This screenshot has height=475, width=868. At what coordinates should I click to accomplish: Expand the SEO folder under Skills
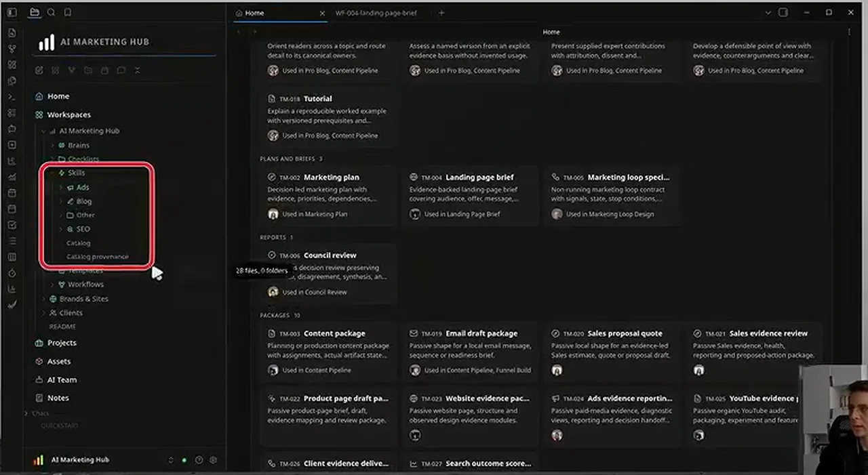tap(60, 229)
